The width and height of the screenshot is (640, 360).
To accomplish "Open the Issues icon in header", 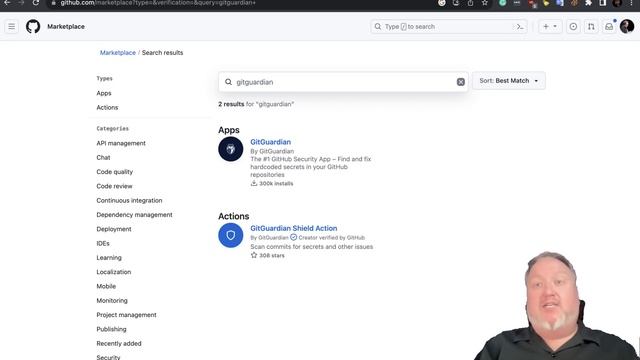I will pyautogui.click(x=573, y=27).
